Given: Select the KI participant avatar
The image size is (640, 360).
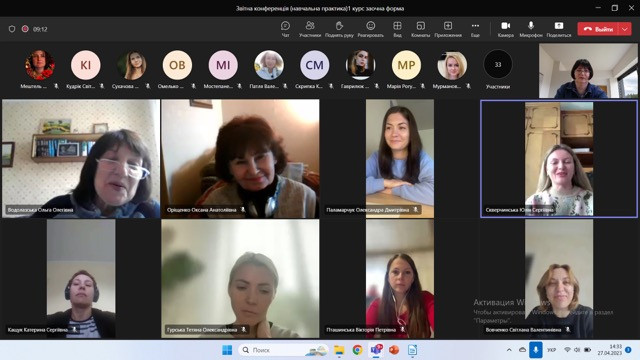Looking at the screenshot, I should (85, 65).
